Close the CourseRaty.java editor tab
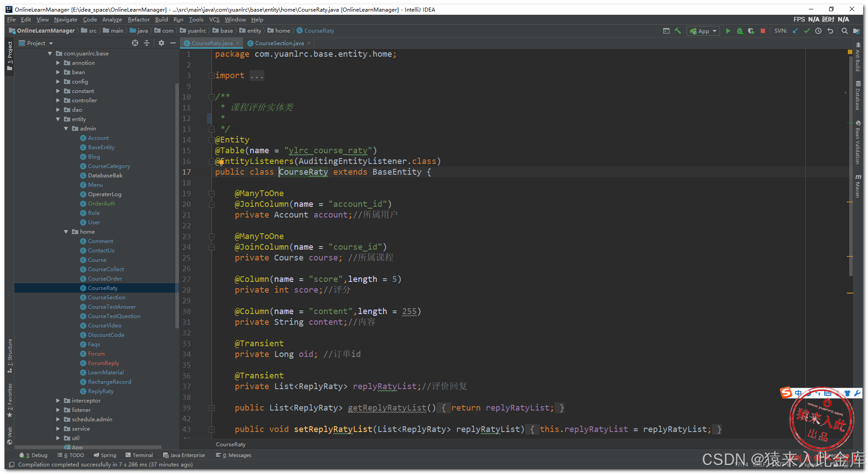Viewport: 868px width, 474px height. (x=238, y=43)
